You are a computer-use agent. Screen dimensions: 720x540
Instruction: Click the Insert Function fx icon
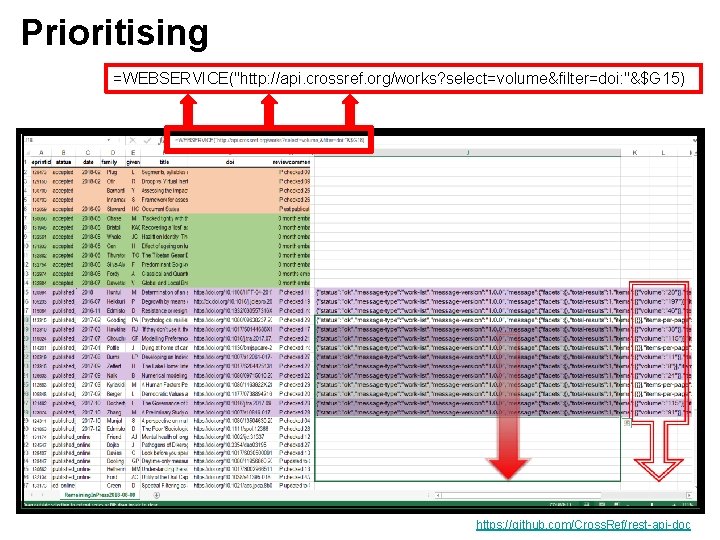(x=161, y=141)
